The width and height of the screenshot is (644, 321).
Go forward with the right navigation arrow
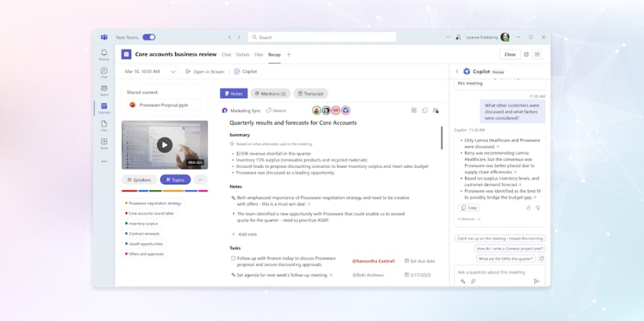pos(239,38)
